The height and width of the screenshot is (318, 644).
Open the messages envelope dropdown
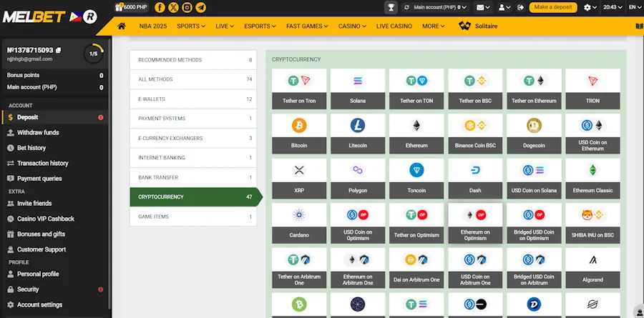[x=483, y=7]
